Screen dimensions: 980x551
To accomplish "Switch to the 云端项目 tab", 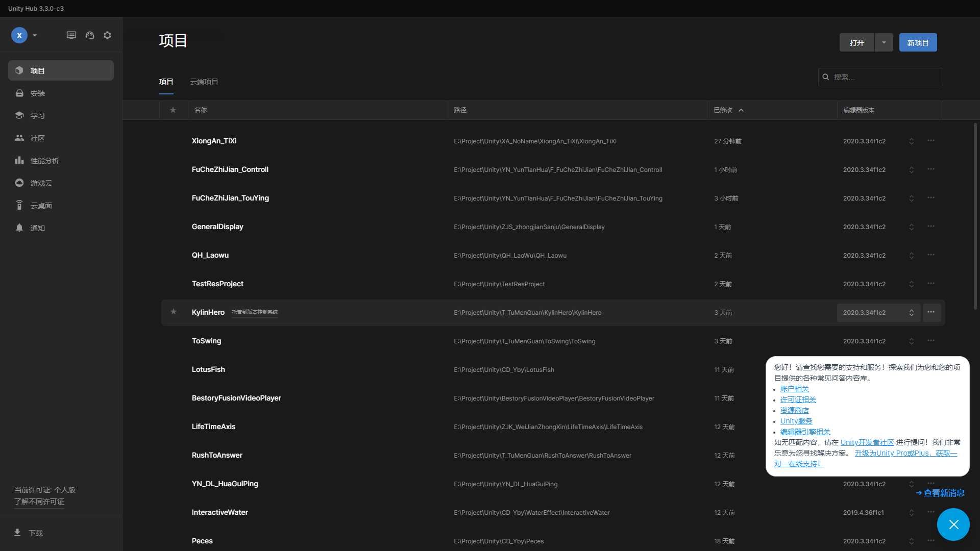I will click(x=204, y=82).
